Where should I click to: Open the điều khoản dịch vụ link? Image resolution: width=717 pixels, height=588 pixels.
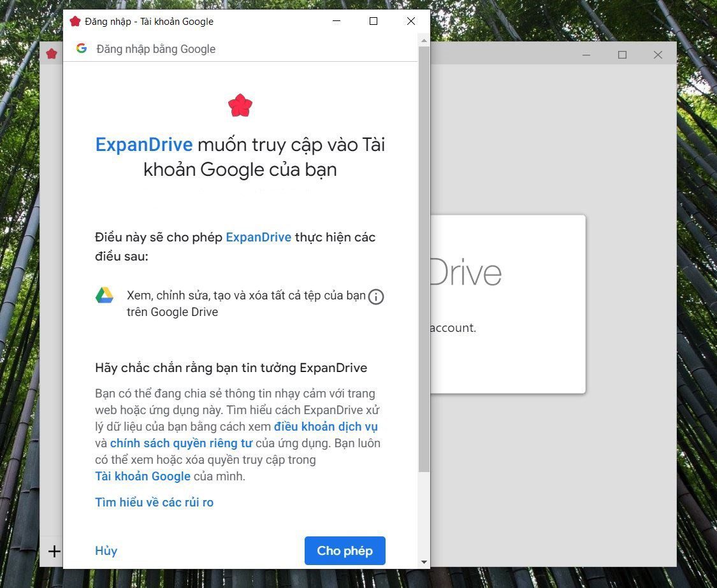pos(326,427)
